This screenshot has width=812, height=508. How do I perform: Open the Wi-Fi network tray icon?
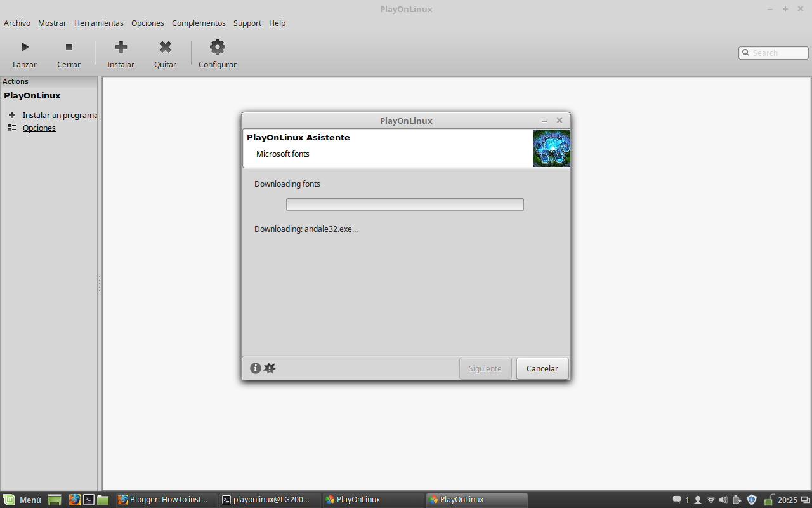point(711,500)
